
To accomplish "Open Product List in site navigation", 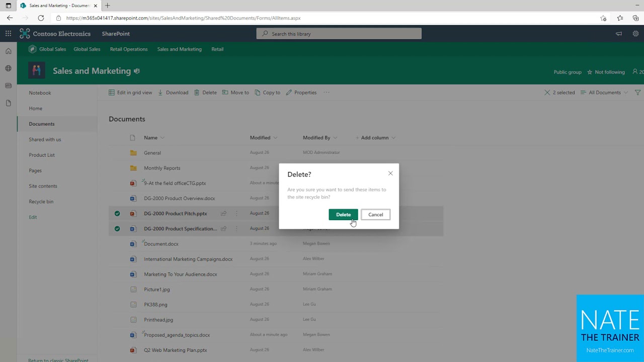I will [42, 155].
